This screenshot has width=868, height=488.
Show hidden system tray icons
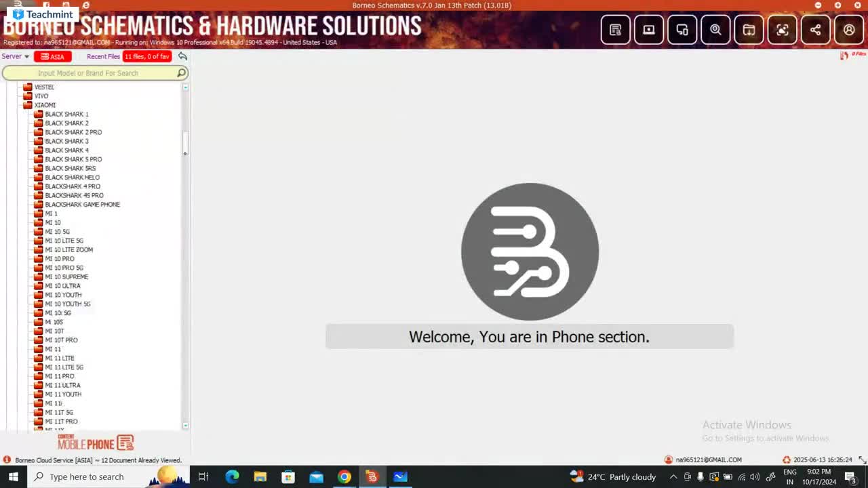(x=673, y=476)
